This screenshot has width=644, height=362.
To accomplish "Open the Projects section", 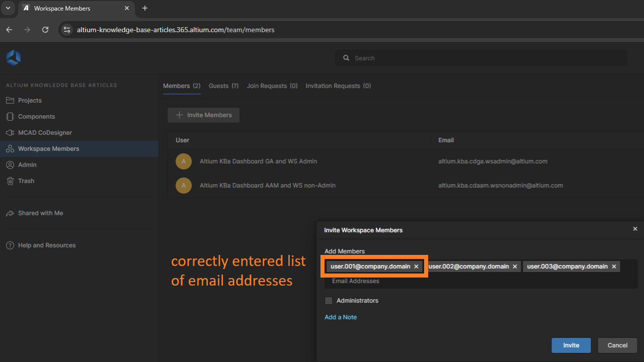I will point(30,100).
